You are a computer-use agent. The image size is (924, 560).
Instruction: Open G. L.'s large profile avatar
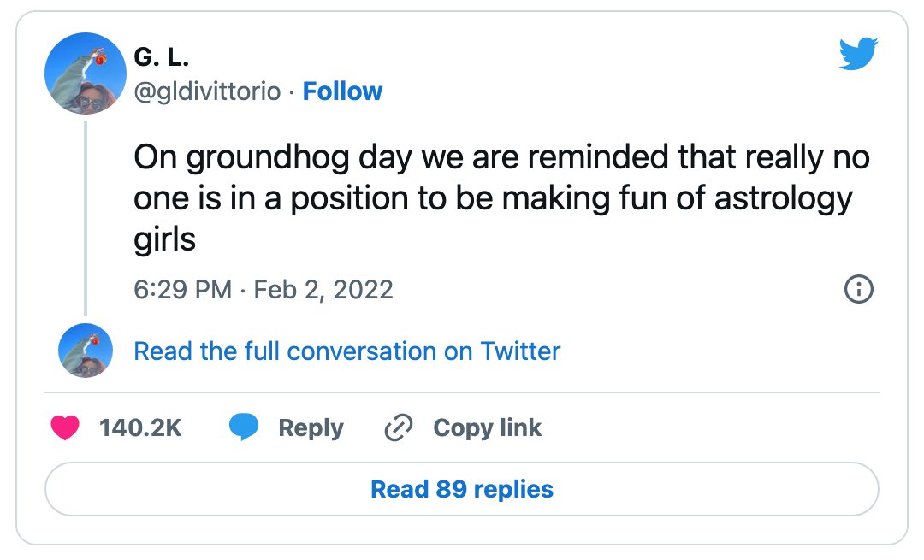click(x=86, y=74)
